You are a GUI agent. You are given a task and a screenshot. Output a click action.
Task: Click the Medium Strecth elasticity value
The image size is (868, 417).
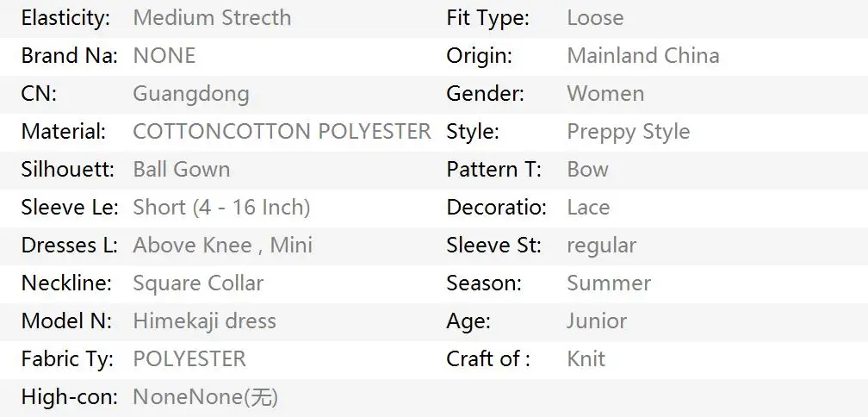click(x=212, y=18)
